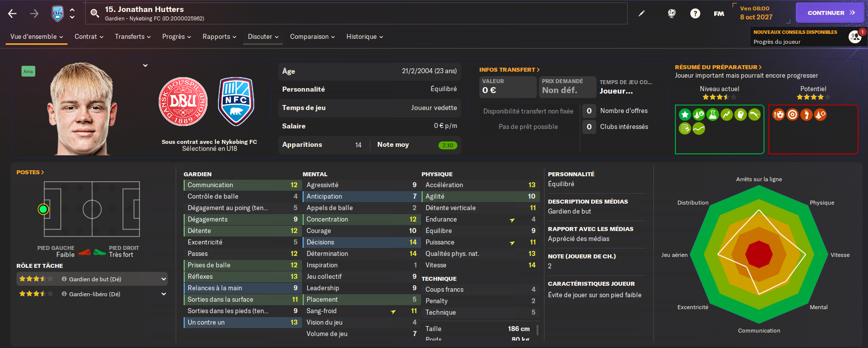Select goalkeeper position marker on pitch

pos(43,209)
